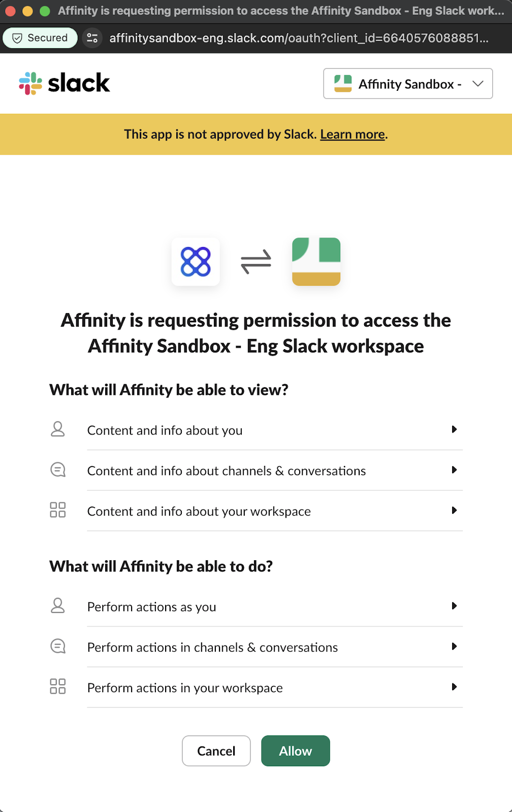Expand 'Perform actions in channels & conversations'
The width and height of the screenshot is (512, 812).
point(454,647)
